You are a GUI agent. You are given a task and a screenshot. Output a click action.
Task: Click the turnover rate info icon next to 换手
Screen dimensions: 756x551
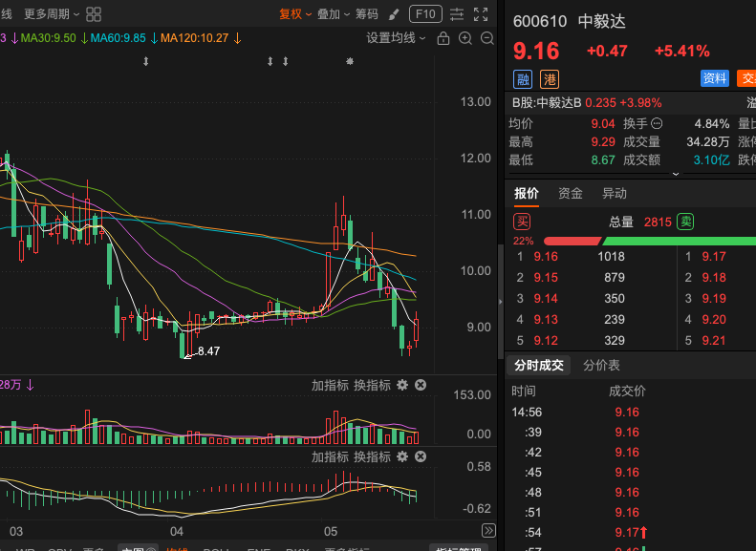coord(657,124)
